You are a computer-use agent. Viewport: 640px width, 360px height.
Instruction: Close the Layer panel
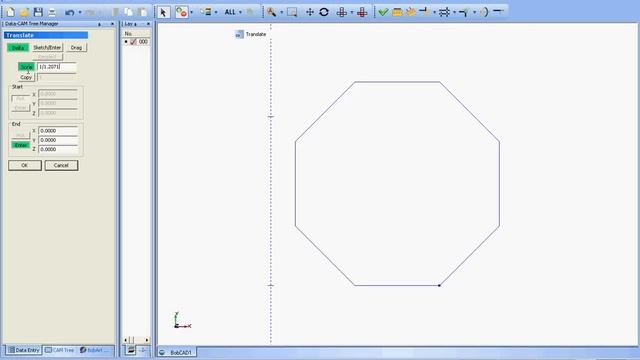148,24
